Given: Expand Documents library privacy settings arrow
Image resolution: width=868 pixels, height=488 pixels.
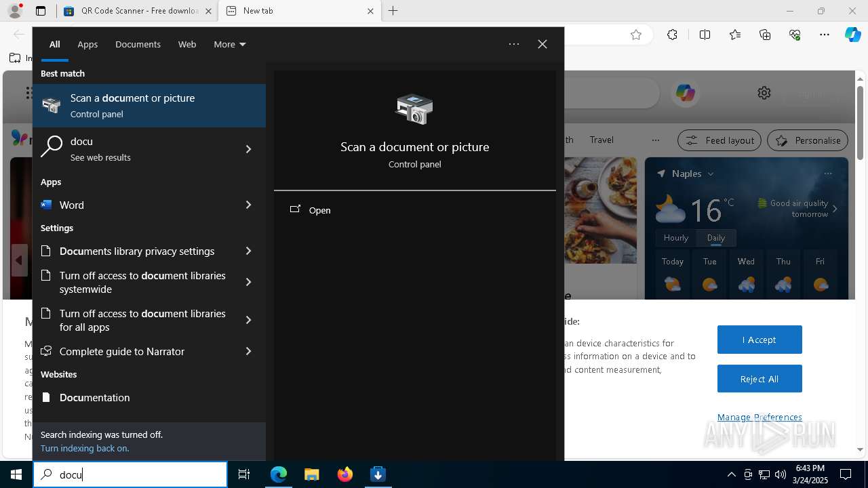Looking at the screenshot, I should coord(248,251).
